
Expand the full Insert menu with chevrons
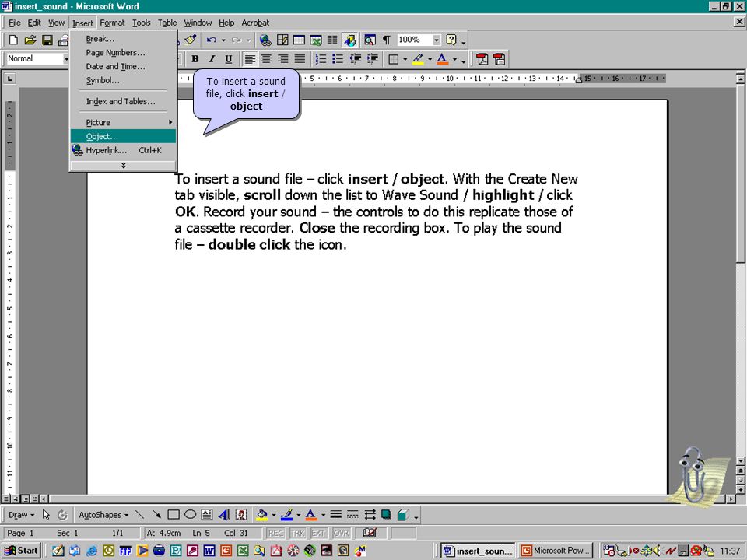(124, 165)
